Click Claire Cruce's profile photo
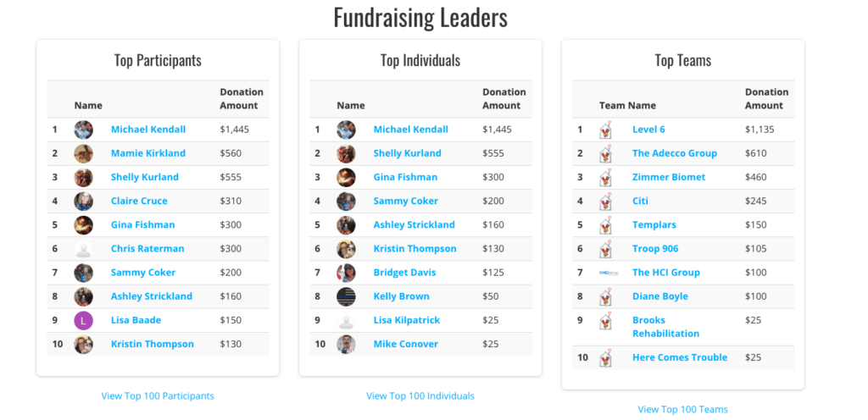Image resolution: width=868 pixels, height=420 pixels. tap(84, 202)
